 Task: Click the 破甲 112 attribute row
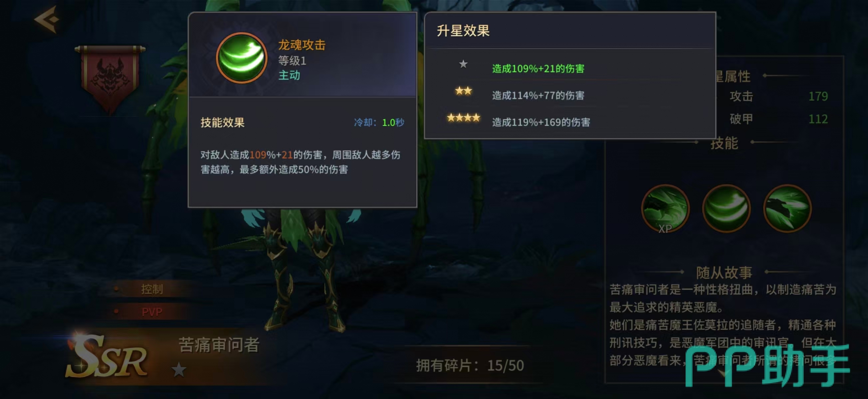tap(778, 119)
